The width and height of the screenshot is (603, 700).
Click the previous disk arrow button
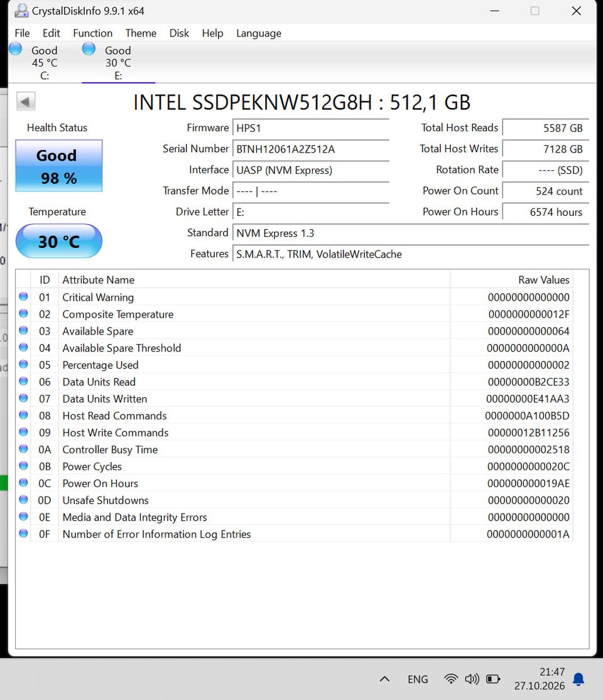(26, 101)
